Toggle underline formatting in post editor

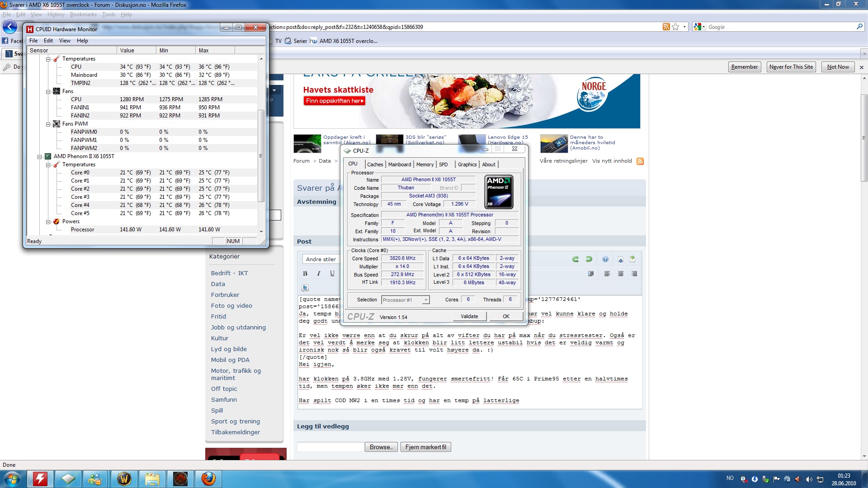[x=332, y=273]
